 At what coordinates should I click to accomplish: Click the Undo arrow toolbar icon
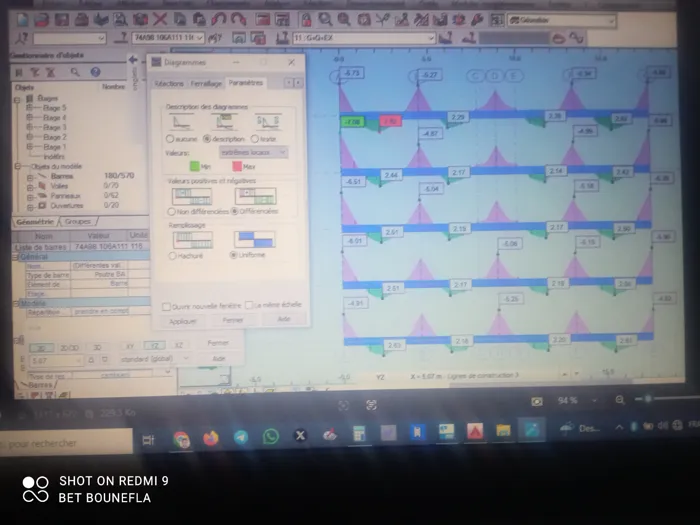(218, 19)
